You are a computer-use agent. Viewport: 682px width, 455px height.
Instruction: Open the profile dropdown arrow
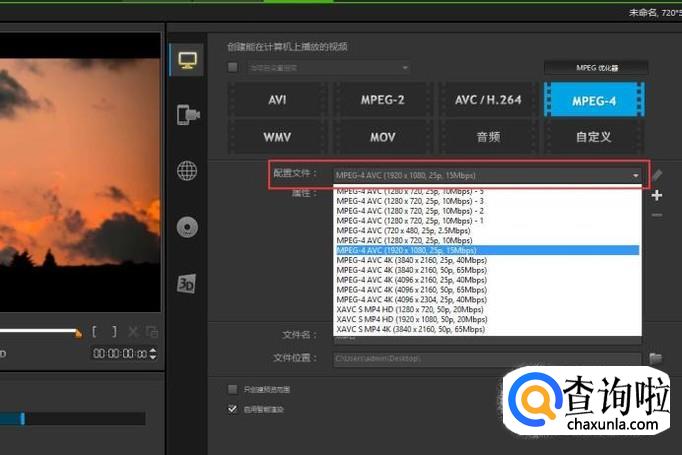635,176
